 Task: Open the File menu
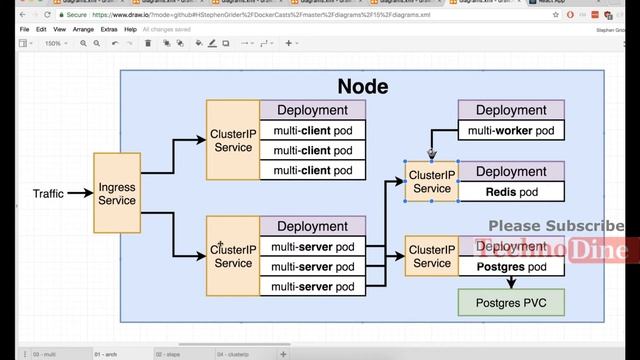pos(24,29)
